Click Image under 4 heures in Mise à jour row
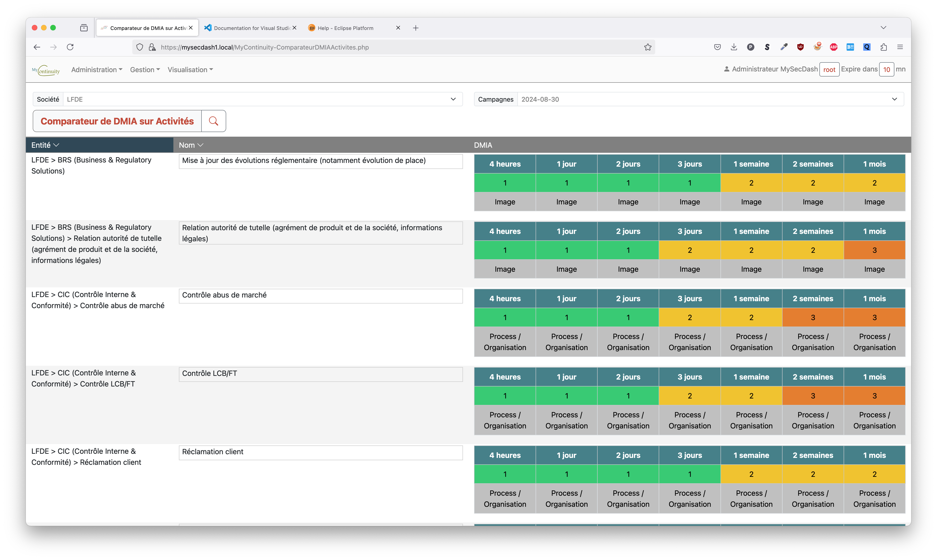937x560 pixels. click(x=505, y=202)
